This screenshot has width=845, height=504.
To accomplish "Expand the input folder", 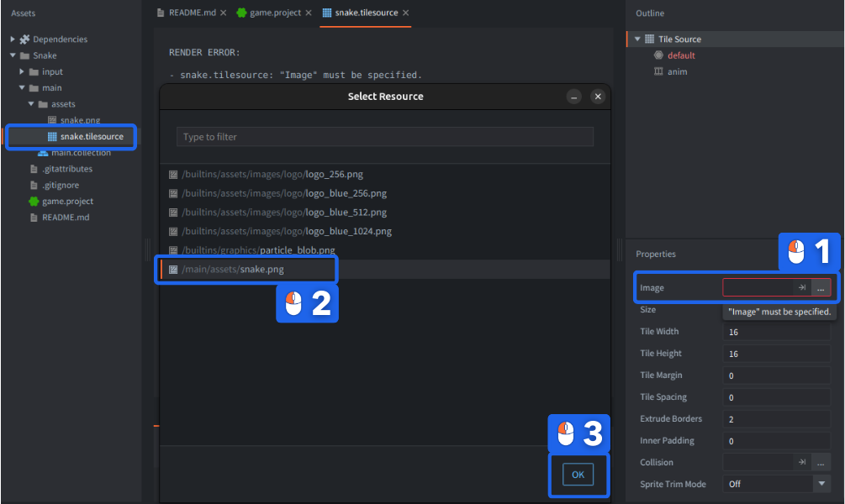I will coord(22,71).
